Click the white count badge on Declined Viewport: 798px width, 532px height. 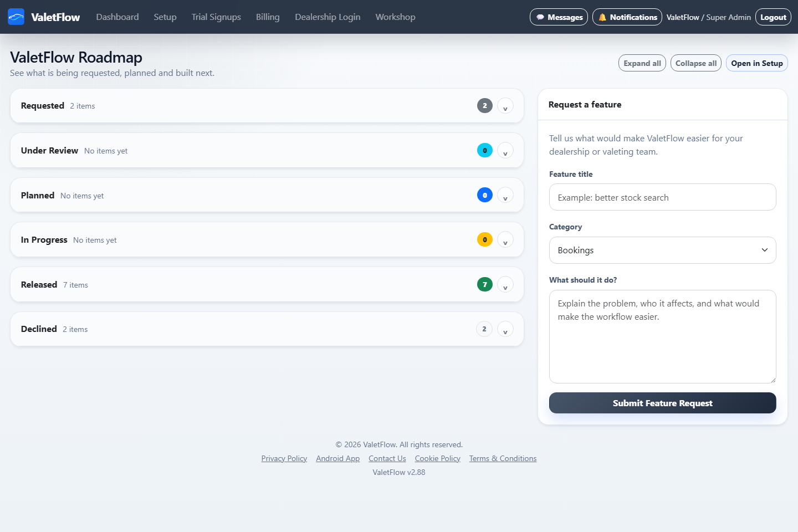[484, 329]
